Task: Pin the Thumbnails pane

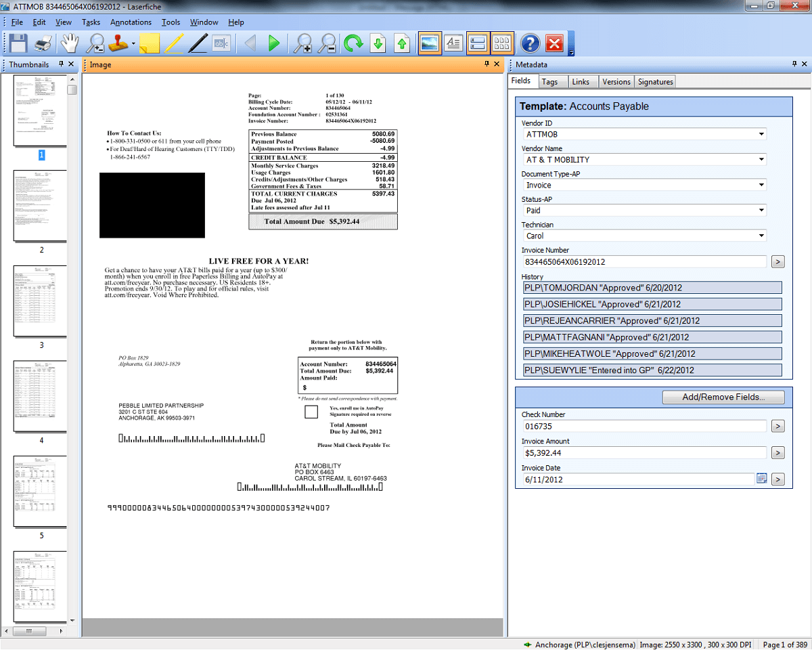Action: pyautogui.click(x=62, y=64)
